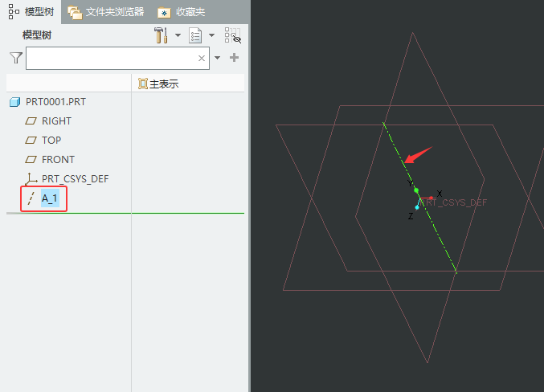Select the FRONT datum plane
Screen dimensions: 544x392
(58, 160)
